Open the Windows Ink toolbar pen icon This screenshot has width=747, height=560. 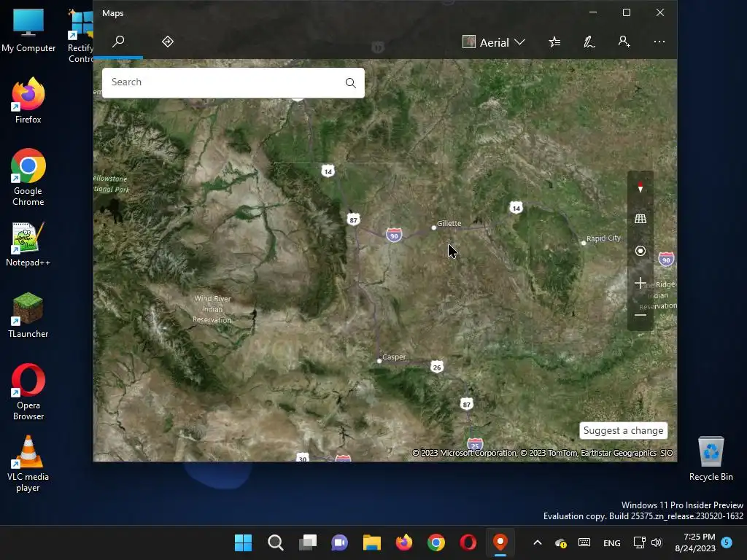pyautogui.click(x=589, y=42)
